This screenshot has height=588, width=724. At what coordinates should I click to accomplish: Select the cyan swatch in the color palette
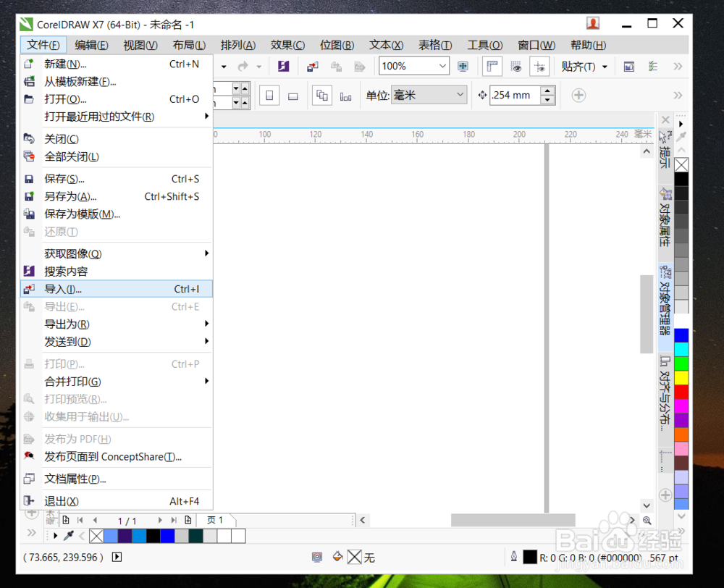[681, 348]
